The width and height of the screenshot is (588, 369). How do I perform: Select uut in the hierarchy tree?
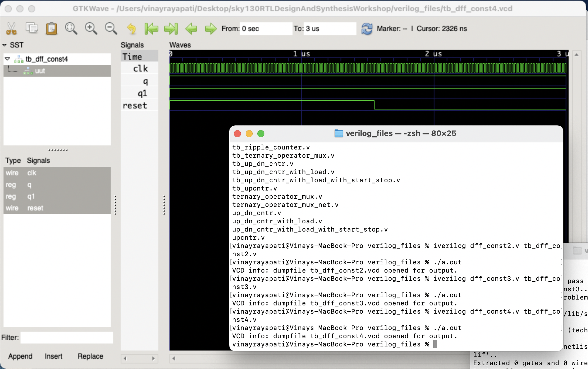tap(40, 71)
